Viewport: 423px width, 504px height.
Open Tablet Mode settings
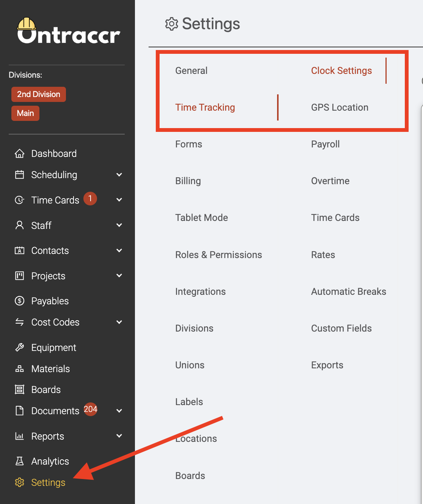click(x=202, y=218)
